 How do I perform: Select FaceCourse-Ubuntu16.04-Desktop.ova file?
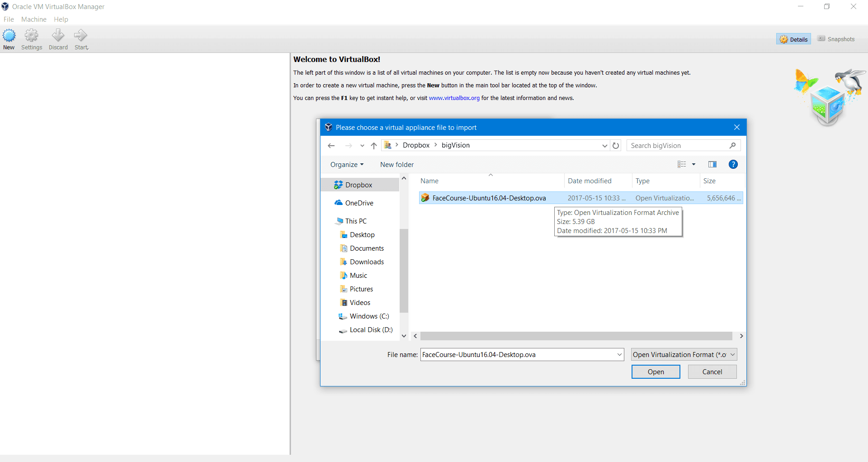click(581, 198)
